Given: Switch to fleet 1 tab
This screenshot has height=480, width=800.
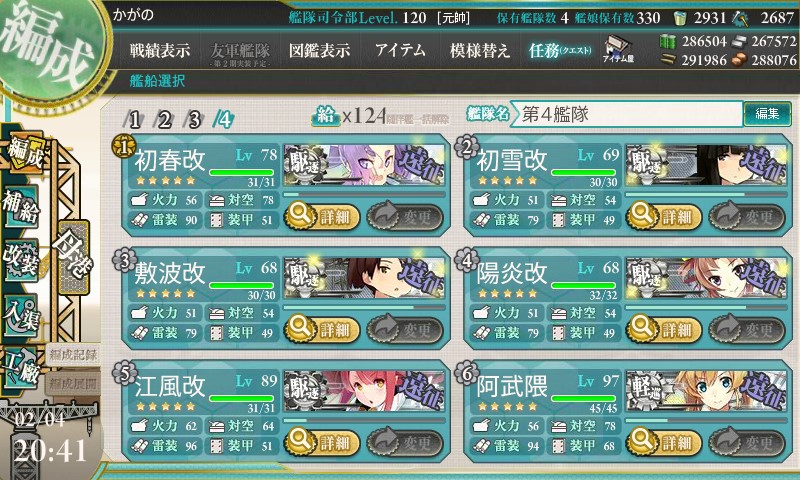Looking at the screenshot, I should tap(134, 120).
